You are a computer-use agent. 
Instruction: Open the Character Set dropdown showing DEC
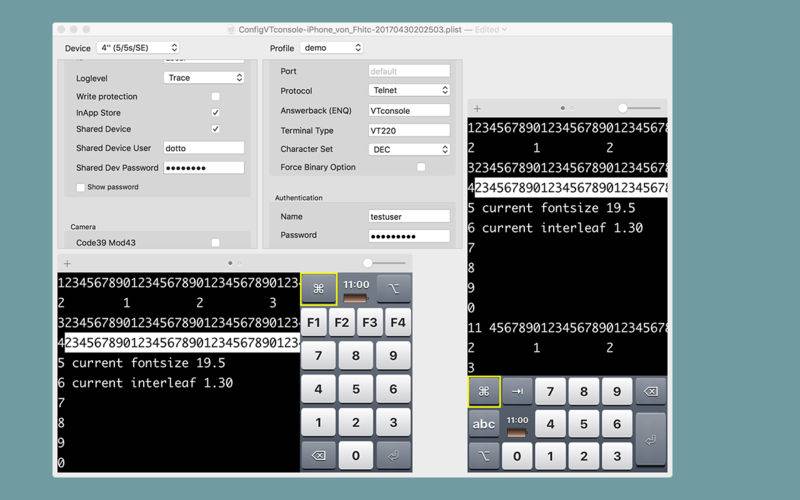pyautogui.click(x=409, y=149)
